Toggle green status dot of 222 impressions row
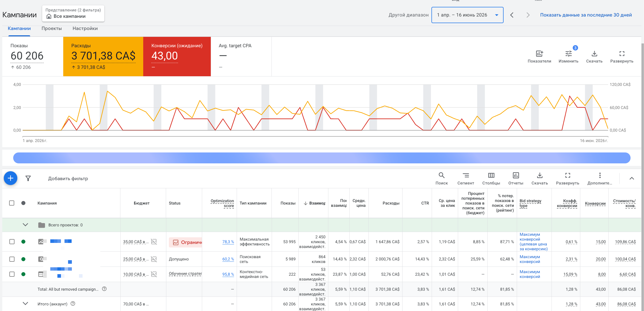The height and width of the screenshot is (311, 644). [23, 274]
